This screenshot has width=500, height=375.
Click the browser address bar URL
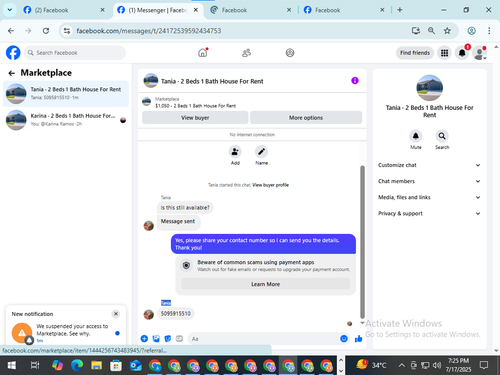point(149,31)
